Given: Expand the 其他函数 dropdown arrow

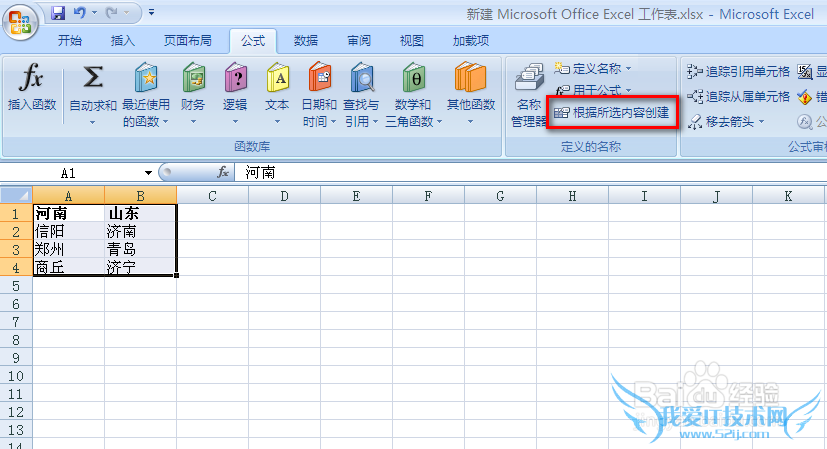Looking at the screenshot, I should (x=470, y=122).
